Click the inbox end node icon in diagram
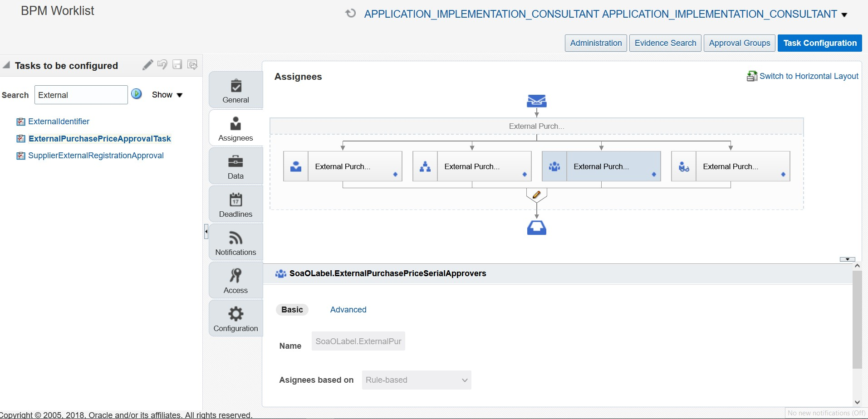This screenshot has width=868, height=419. 537,228
